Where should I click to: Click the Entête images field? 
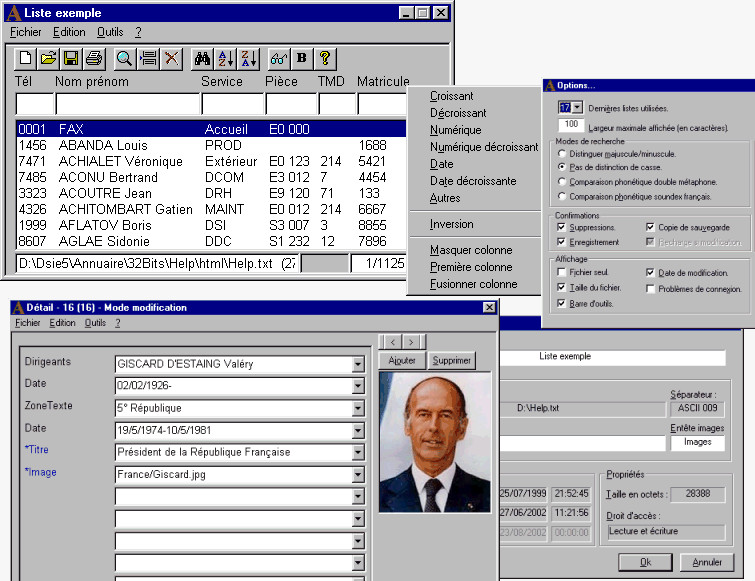coord(697,442)
